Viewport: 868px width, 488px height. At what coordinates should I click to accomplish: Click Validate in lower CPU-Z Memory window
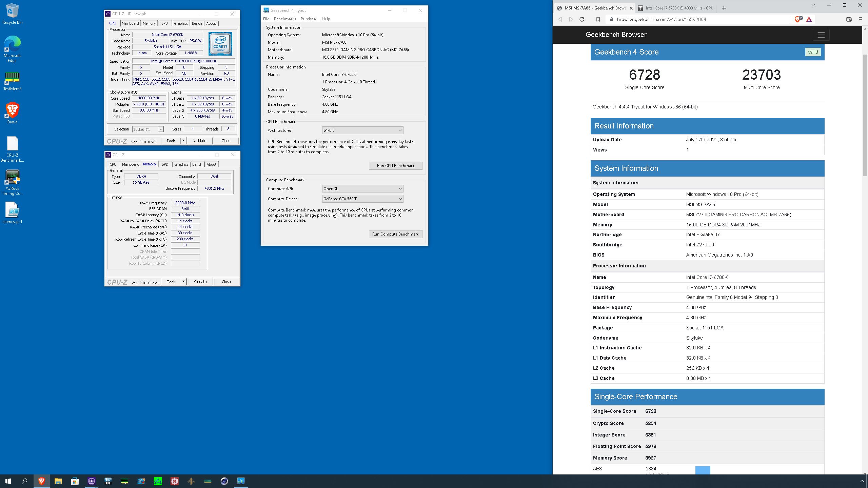tap(200, 281)
